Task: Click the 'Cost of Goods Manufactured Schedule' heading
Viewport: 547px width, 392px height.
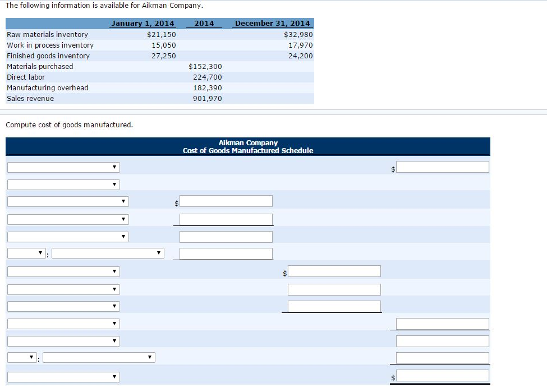Action: coord(248,151)
